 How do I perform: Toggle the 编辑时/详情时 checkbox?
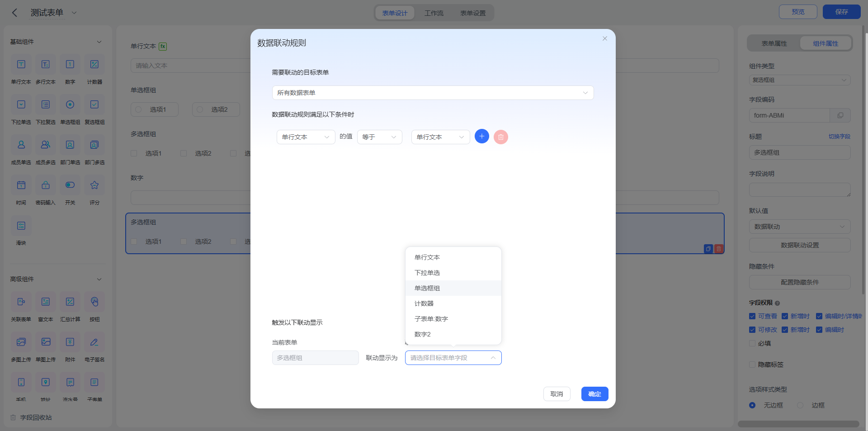(819, 316)
